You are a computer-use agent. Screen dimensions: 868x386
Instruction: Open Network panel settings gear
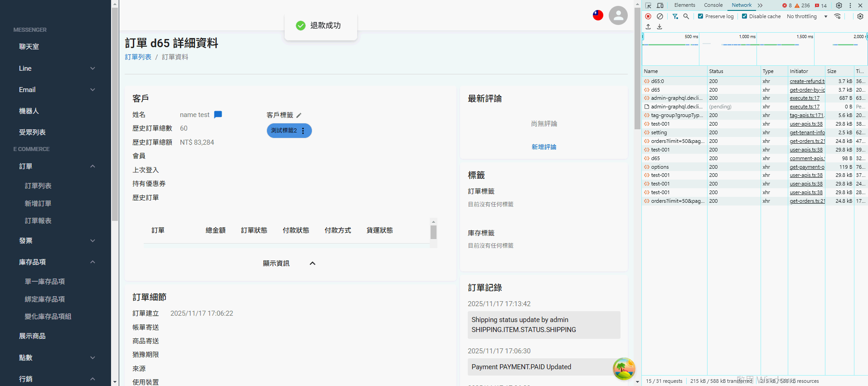[x=860, y=16]
